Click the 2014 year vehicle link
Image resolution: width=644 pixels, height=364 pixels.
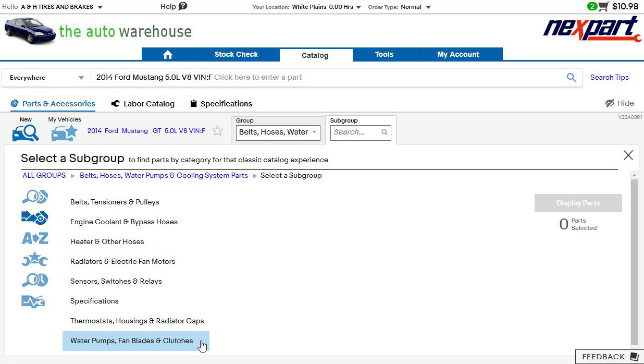pos(94,131)
